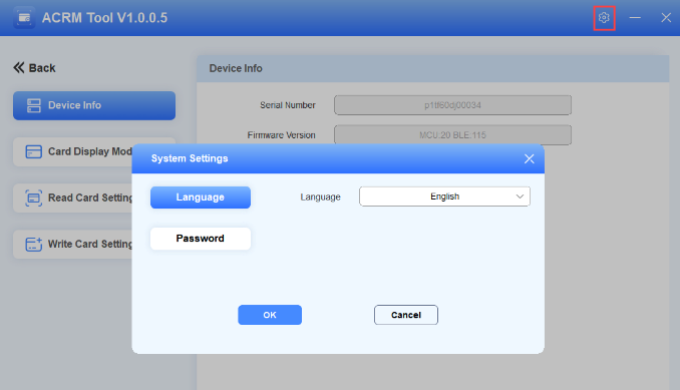Open the Read Card Setting label
The image size is (680, 390).
90,198
